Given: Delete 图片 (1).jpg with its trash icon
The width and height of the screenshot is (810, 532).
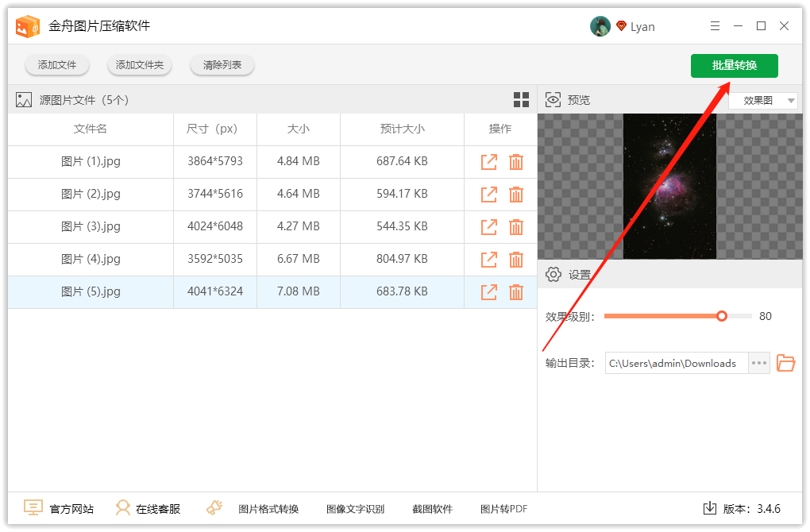Looking at the screenshot, I should click(x=516, y=161).
